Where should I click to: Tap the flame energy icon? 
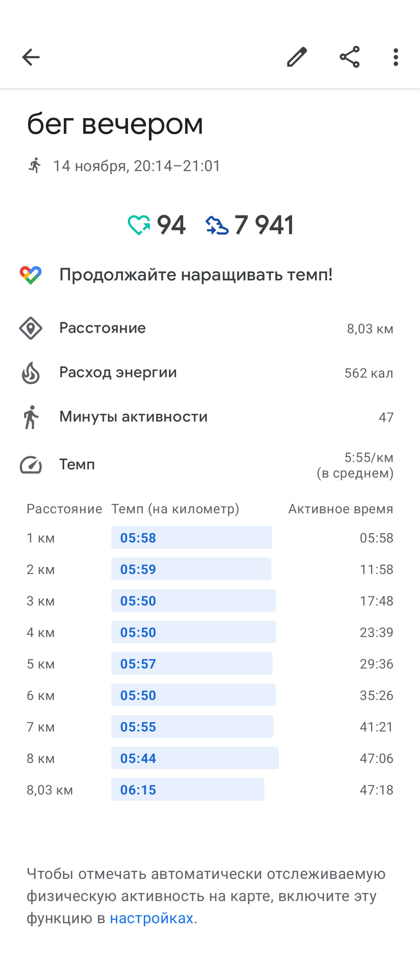point(31,373)
